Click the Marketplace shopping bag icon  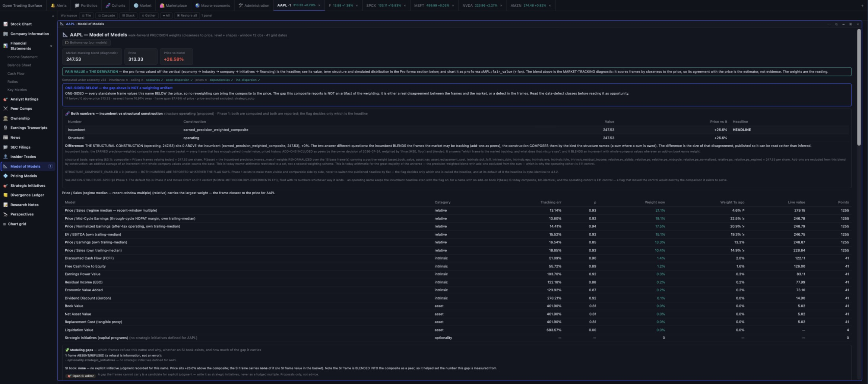click(162, 6)
